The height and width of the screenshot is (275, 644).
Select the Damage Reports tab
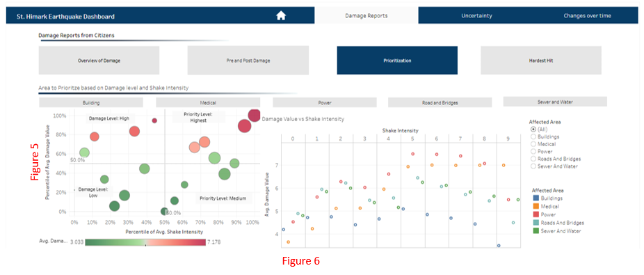click(x=366, y=15)
